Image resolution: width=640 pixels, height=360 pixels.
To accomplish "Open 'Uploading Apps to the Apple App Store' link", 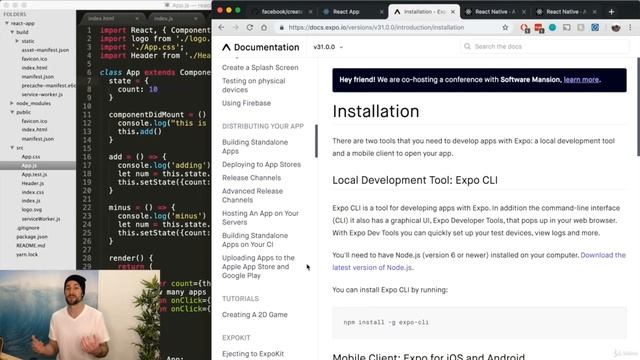I will 258,267.
